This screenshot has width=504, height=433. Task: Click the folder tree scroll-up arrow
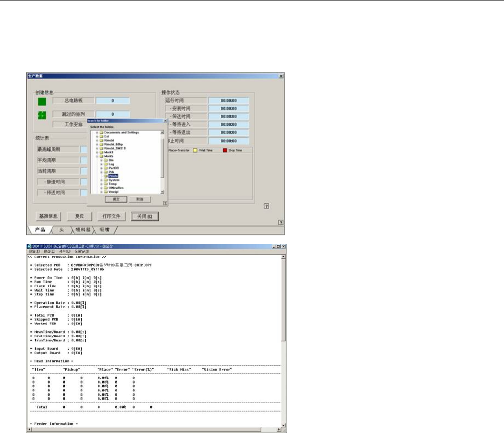[x=162, y=132]
